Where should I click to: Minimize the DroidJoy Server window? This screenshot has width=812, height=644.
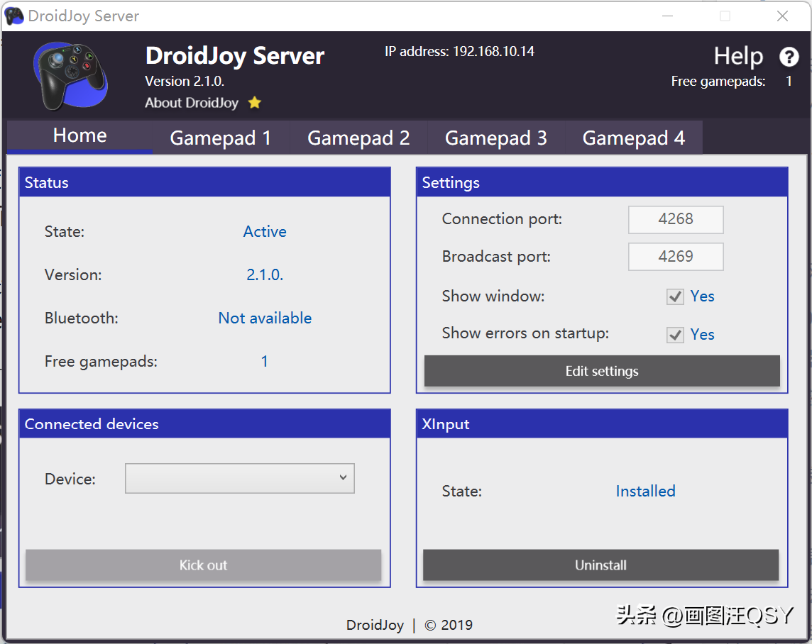tap(667, 16)
